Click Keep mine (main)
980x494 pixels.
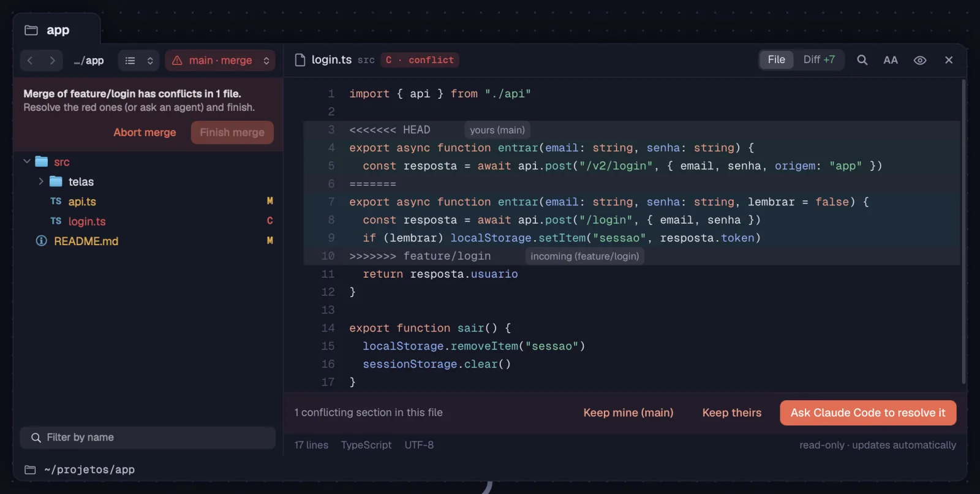coord(628,412)
